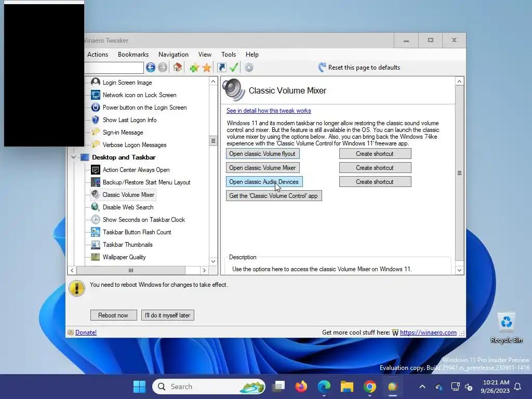Image resolution: width=532 pixels, height=399 pixels.
Task: Select Verbose Logon Messages
Action: point(135,145)
